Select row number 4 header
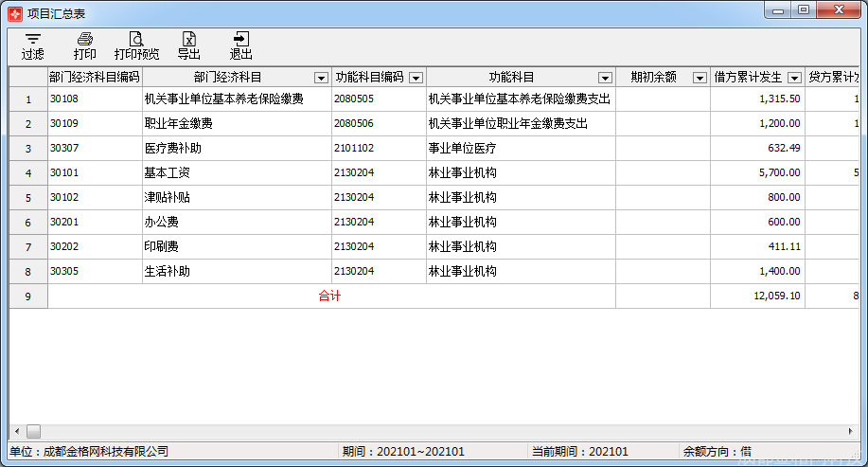 [28, 172]
